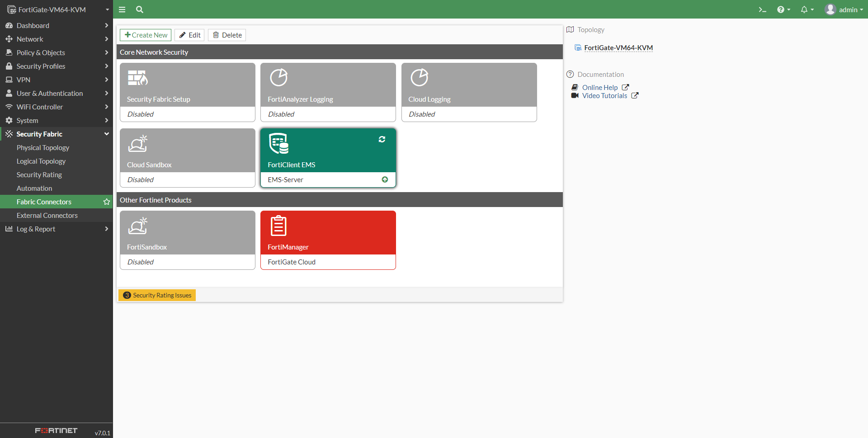Go to External Connectors

click(x=47, y=216)
